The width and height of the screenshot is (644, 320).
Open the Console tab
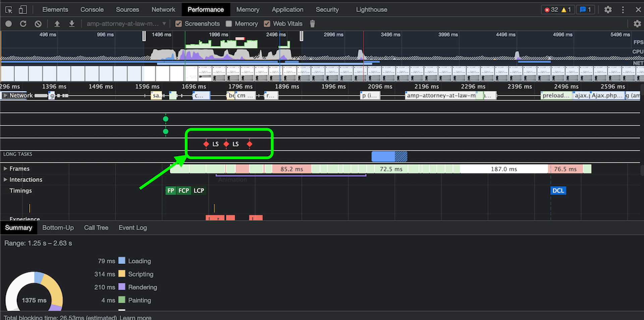pyautogui.click(x=92, y=10)
